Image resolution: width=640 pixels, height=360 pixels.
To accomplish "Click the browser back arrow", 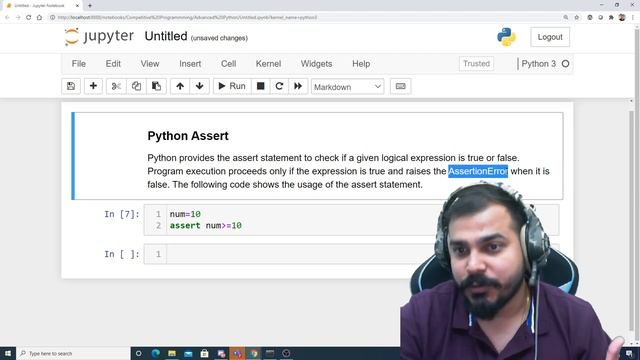I will pyautogui.click(x=7, y=18).
